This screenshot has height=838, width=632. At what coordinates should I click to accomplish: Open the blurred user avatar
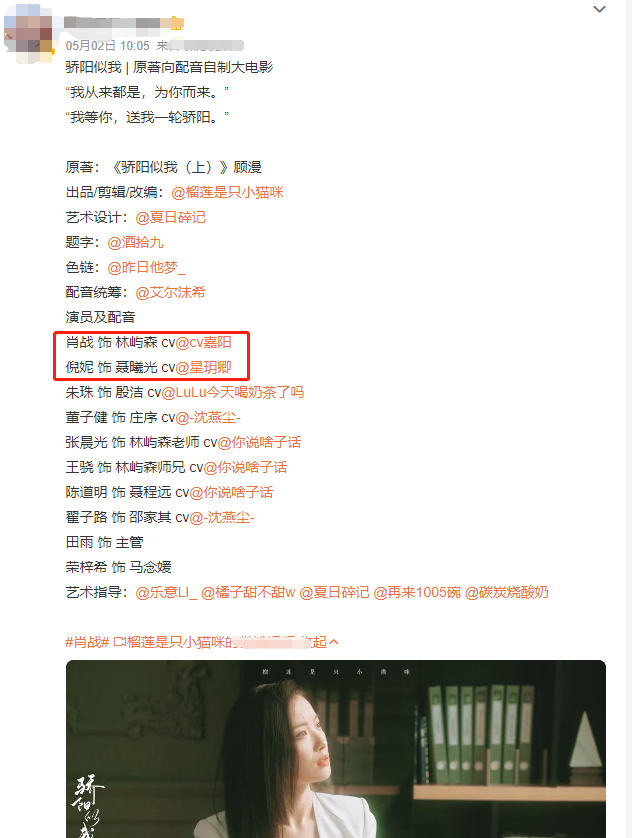click(x=29, y=33)
